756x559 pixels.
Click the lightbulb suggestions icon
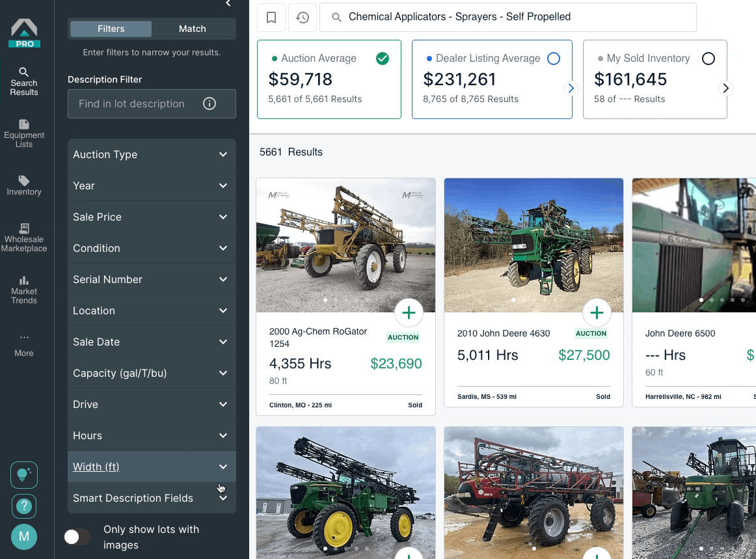tap(24, 475)
